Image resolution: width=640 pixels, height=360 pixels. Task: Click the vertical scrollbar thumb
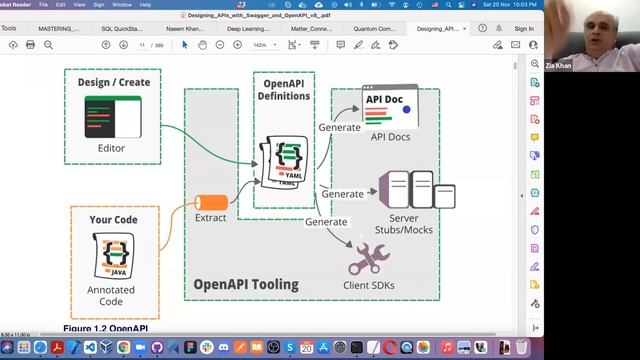515,66
